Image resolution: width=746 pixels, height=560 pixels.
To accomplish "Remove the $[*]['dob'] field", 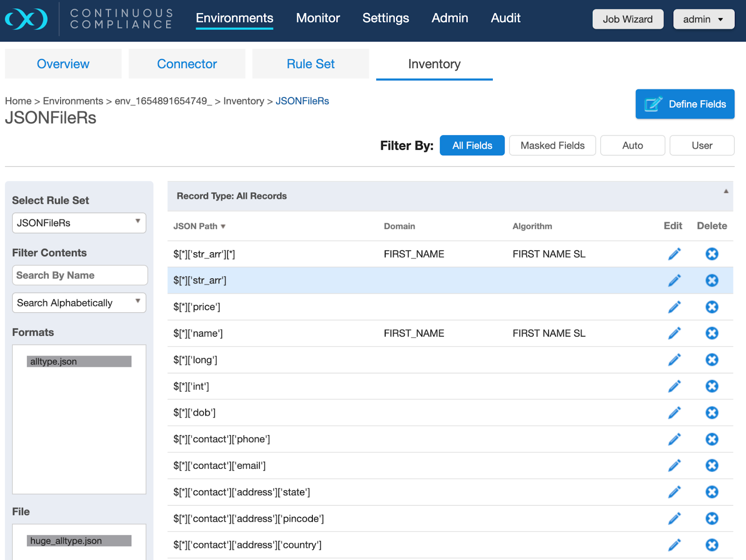I will 711,413.
